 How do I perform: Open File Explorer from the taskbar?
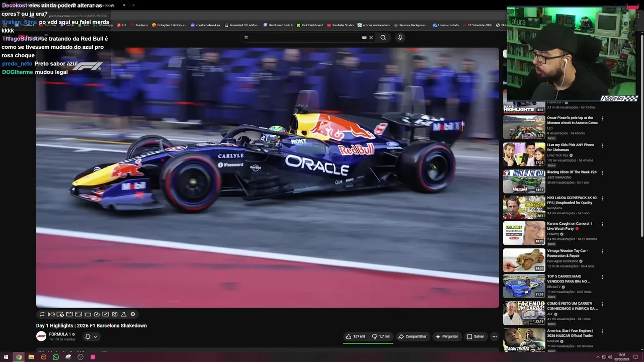(31, 357)
